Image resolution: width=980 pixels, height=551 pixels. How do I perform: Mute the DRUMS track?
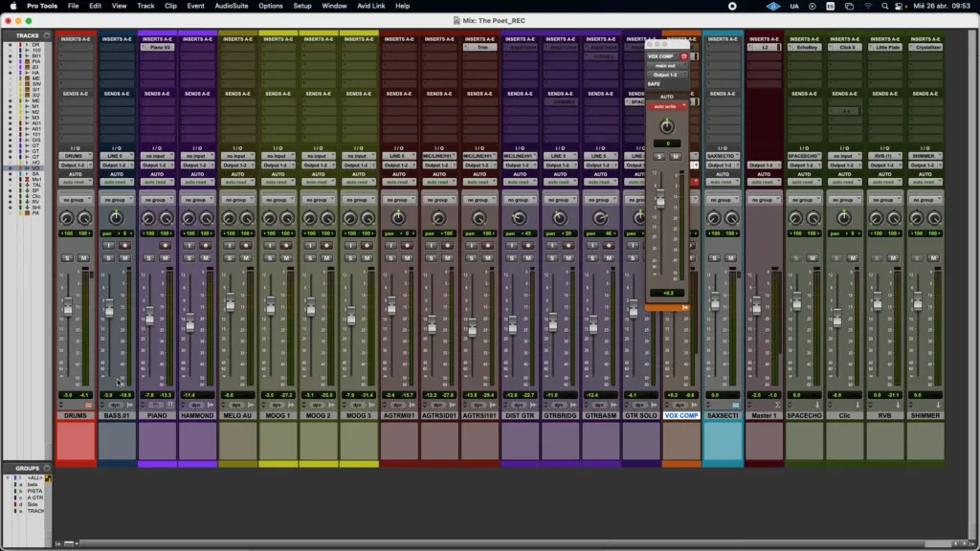[x=84, y=258]
